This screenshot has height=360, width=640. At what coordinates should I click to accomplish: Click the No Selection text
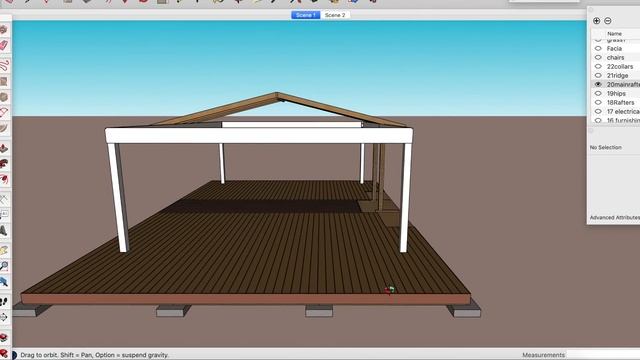(606, 147)
